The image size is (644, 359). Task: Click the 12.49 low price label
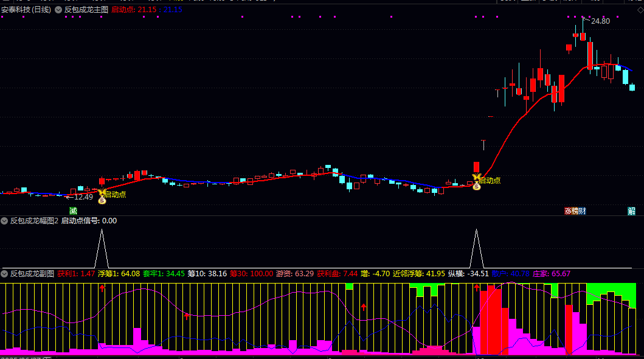(83, 197)
